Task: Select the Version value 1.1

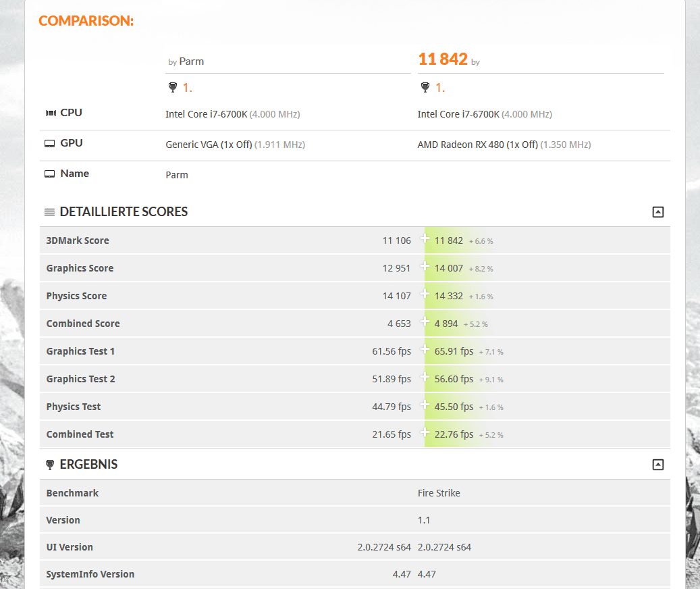Action: click(x=424, y=520)
